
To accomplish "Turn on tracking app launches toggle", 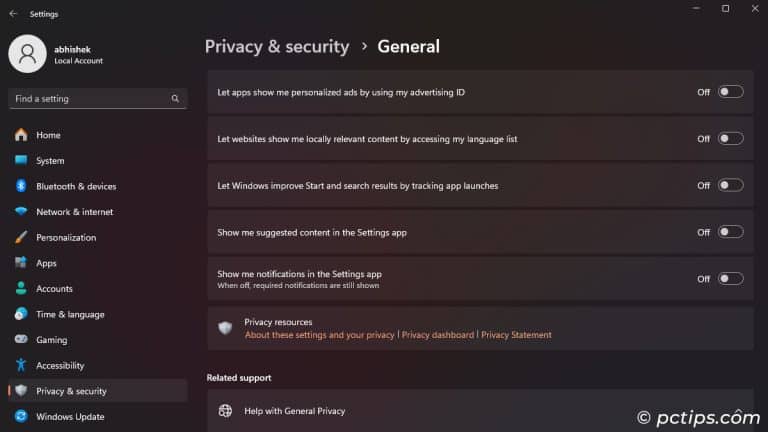I will (x=730, y=185).
